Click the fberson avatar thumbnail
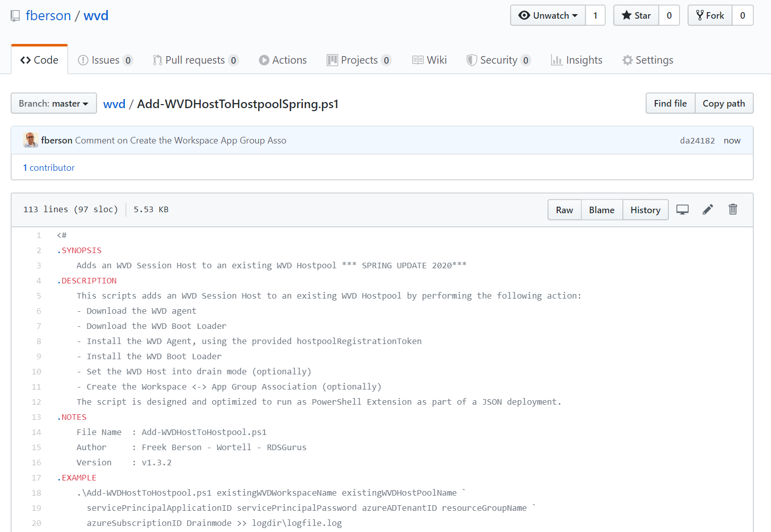 point(31,140)
